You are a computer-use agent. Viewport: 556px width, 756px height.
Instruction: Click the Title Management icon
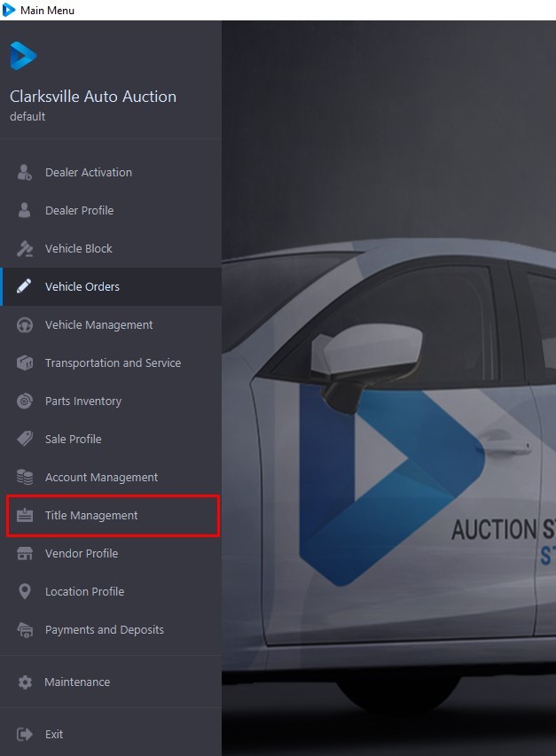point(25,516)
